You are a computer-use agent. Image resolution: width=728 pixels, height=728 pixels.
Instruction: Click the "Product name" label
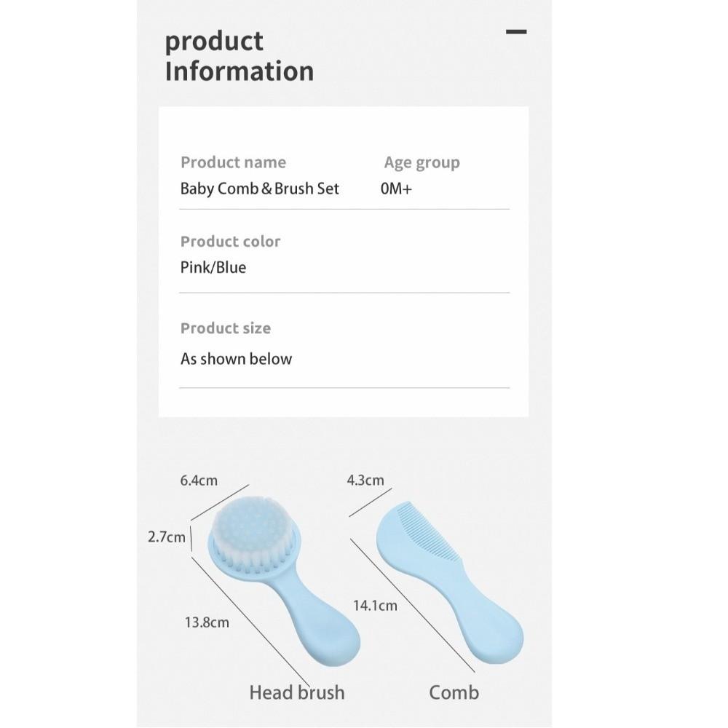233,162
